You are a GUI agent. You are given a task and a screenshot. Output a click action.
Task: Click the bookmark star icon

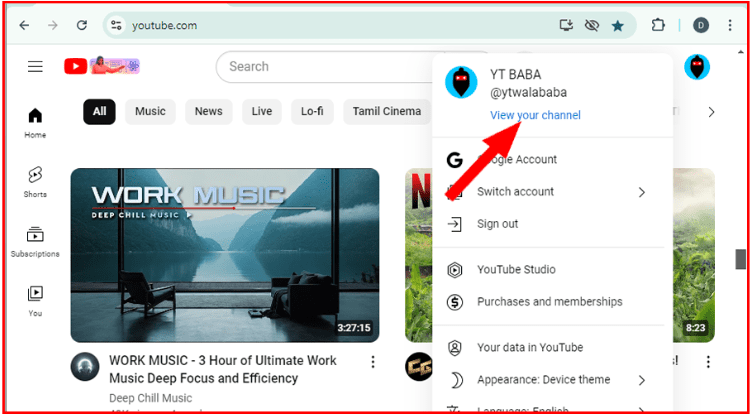618,25
